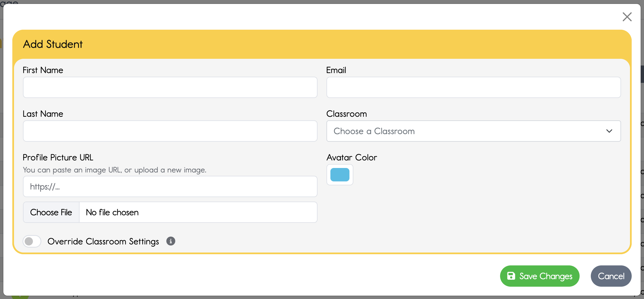
Task: Click the No file chosen area
Action: click(112, 212)
